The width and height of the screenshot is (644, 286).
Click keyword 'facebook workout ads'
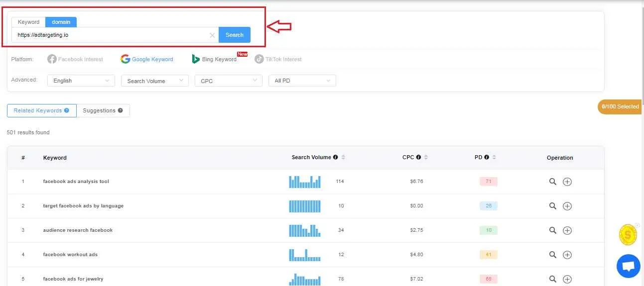[x=70, y=255]
